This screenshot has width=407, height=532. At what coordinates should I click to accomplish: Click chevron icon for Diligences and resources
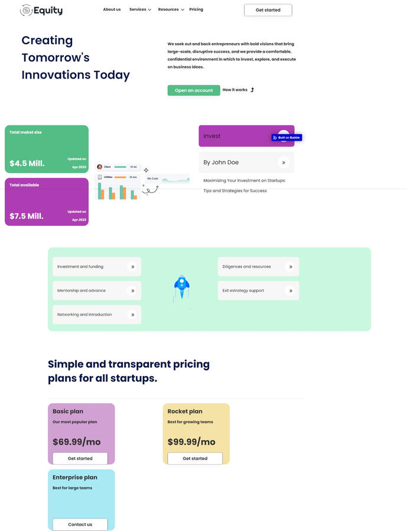pyautogui.click(x=290, y=267)
